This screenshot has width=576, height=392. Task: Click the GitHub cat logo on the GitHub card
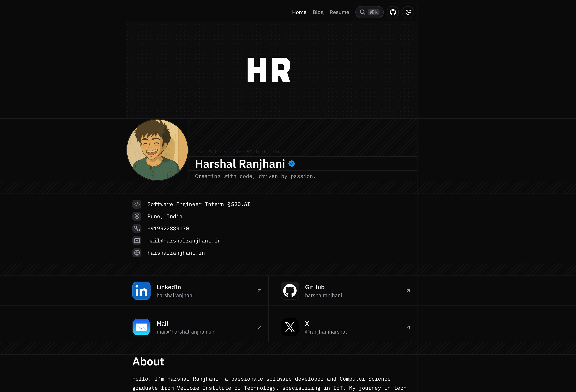290,290
